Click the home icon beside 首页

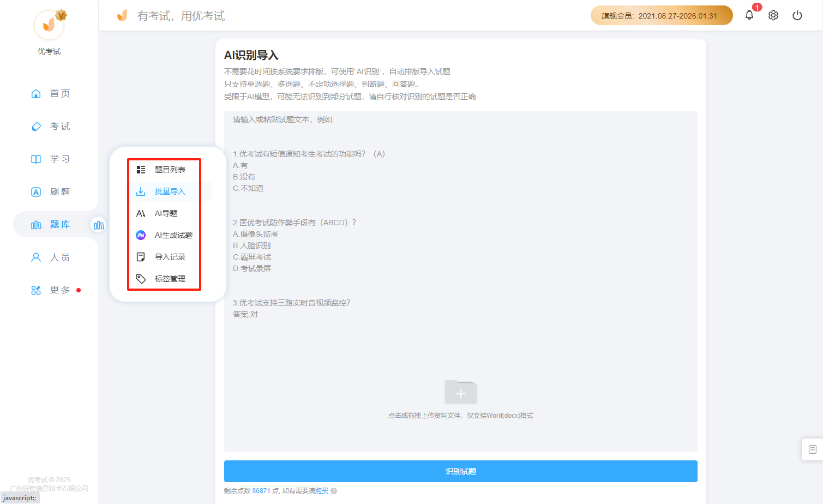[36, 94]
